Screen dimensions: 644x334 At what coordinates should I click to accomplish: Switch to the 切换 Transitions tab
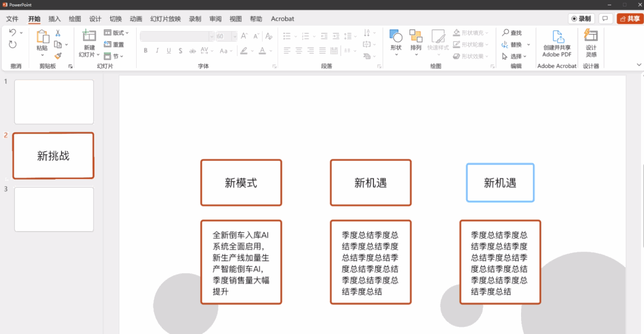tap(115, 19)
